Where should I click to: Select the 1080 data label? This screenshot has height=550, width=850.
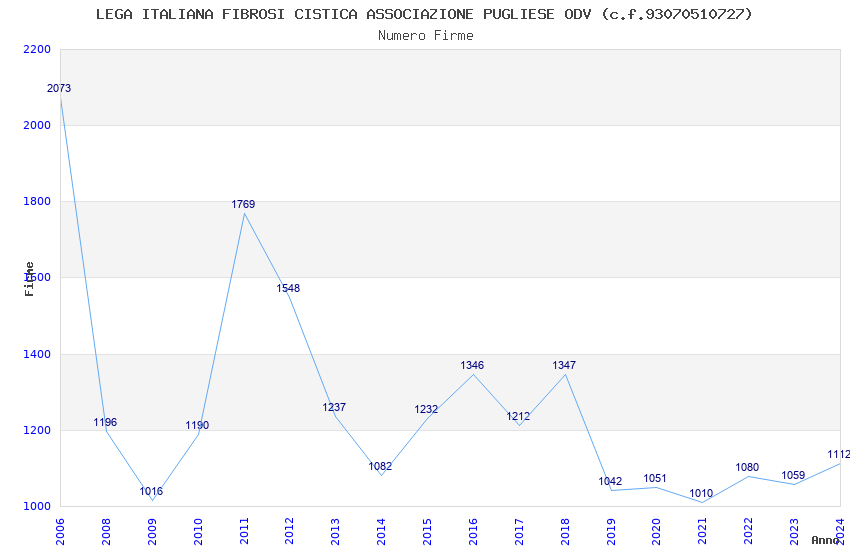[748, 467]
